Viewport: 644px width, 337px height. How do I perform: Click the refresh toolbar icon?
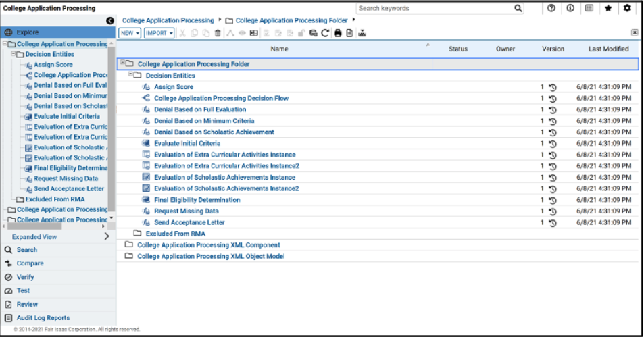[325, 33]
